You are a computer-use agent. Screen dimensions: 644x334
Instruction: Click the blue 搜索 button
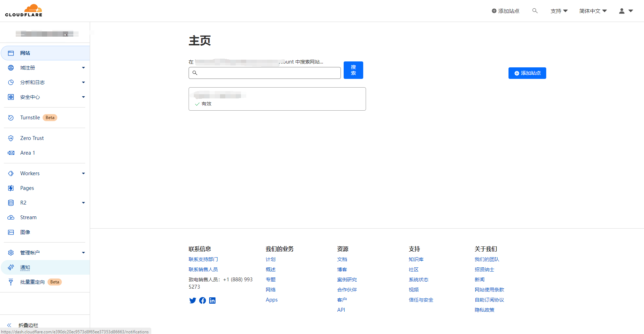[x=353, y=70]
